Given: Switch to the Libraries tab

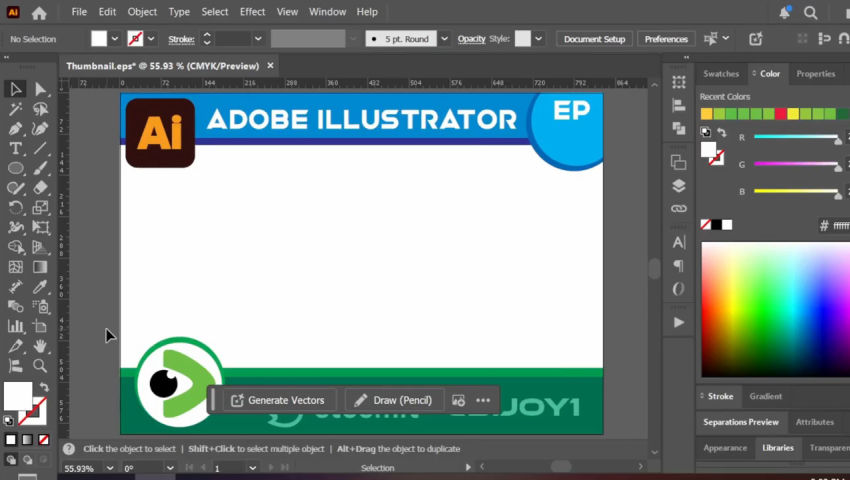Looking at the screenshot, I should pyautogui.click(x=778, y=448).
